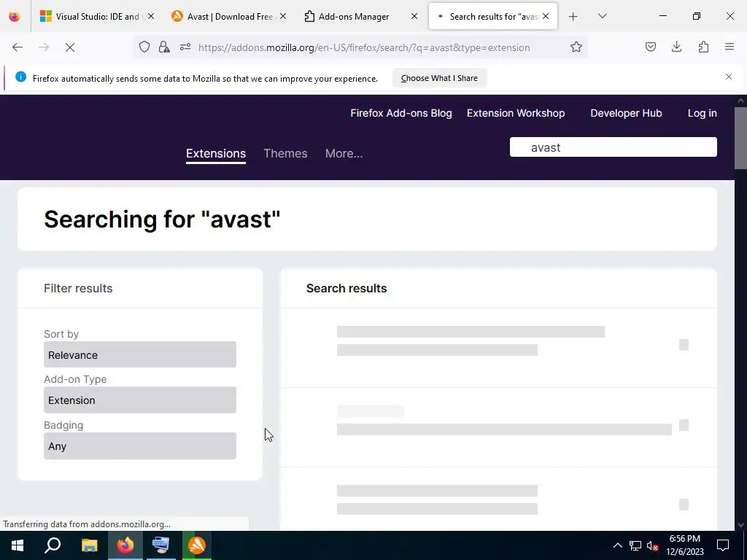List all tabs dropdown arrow
The image size is (747, 560).
tap(603, 17)
